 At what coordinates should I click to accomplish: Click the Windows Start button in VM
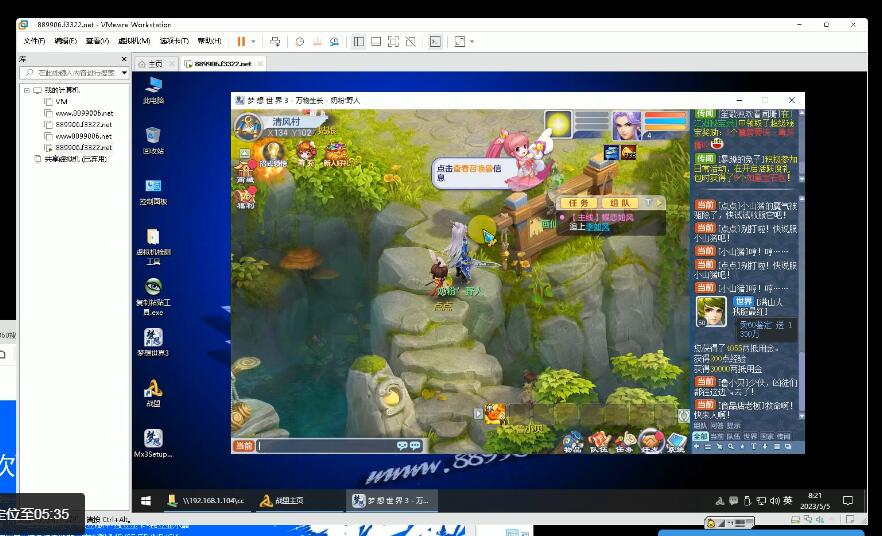tap(146, 501)
